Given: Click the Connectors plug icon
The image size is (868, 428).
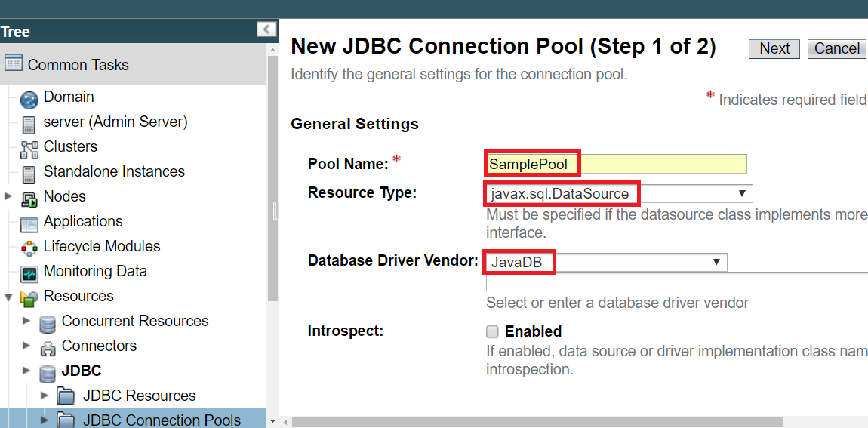Looking at the screenshot, I should [x=48, y=349].
